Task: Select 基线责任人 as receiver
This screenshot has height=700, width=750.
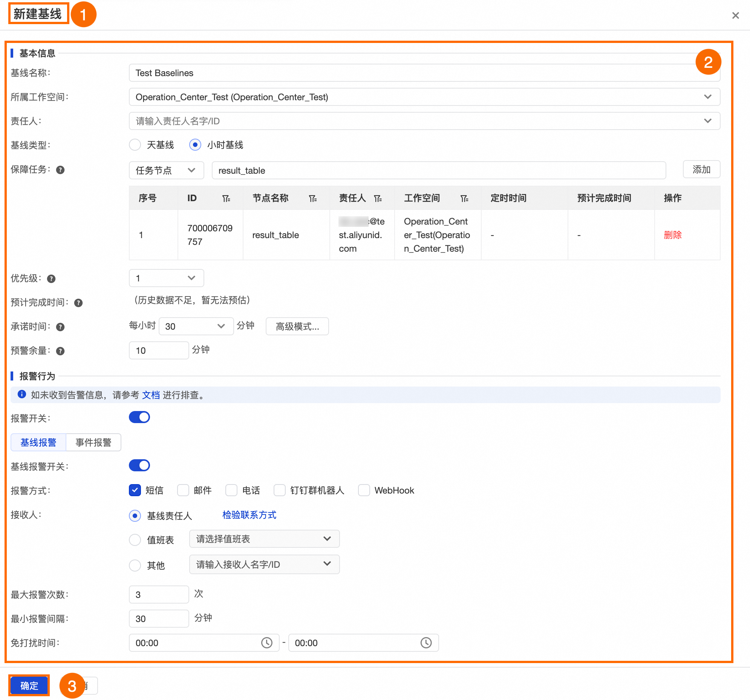Action: pyautogui.click(x=135, y=515)
